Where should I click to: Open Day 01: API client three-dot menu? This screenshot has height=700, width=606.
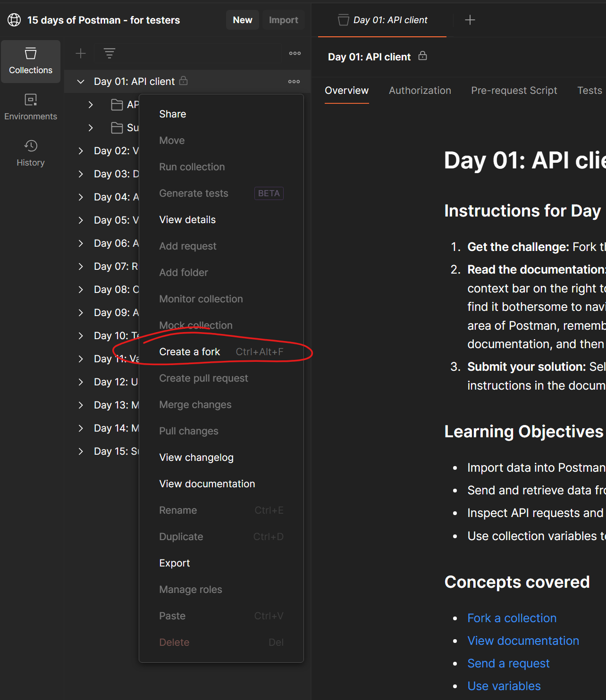pyautogui.click(x=294, y=82)
